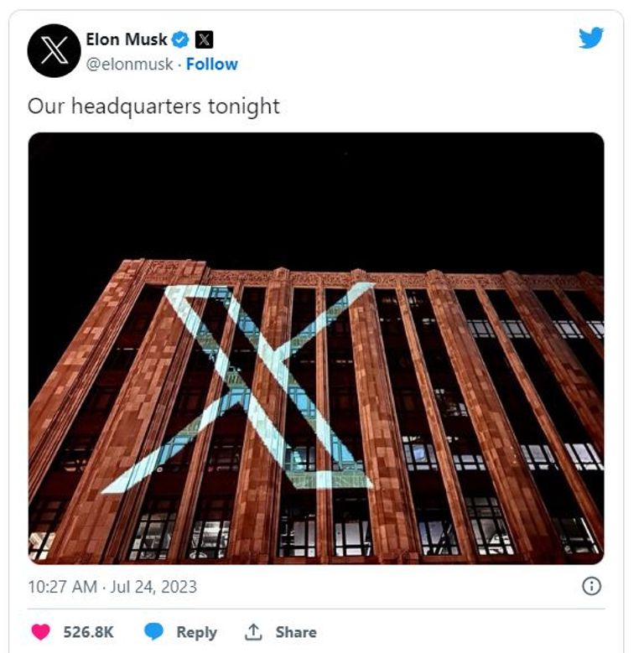Click the "Our headquarters tonight" tweet text
Viewport: 644px width, 653px height.
click(153, 106)
